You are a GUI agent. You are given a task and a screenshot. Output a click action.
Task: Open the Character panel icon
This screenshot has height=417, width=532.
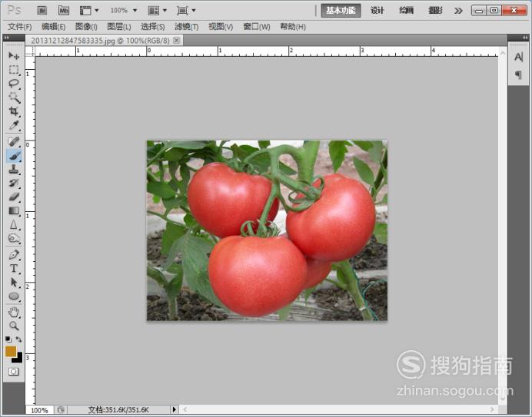[518, 57]
